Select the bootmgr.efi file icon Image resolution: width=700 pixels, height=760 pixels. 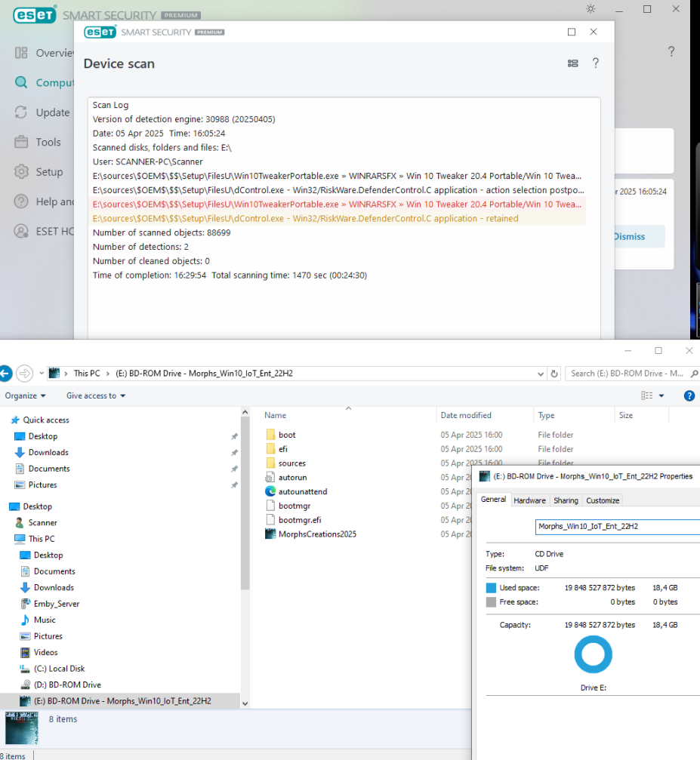click(x=270, y=519)
